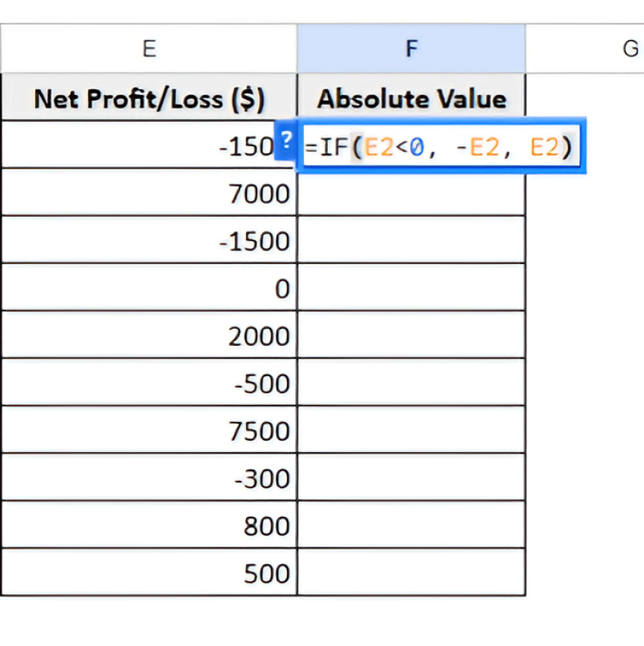Click empty Absolute Value cell beside 7000
The width and height of the screenshot is (644, 646).
(x=411, y=194)
